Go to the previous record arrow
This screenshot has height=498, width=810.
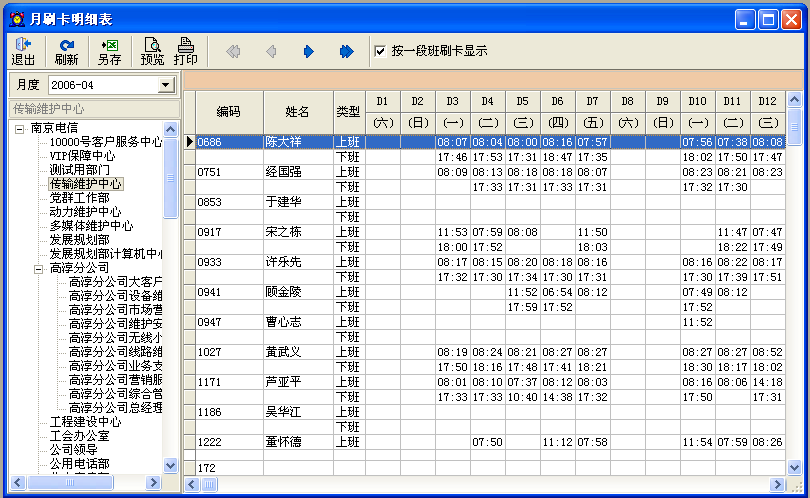270,51
